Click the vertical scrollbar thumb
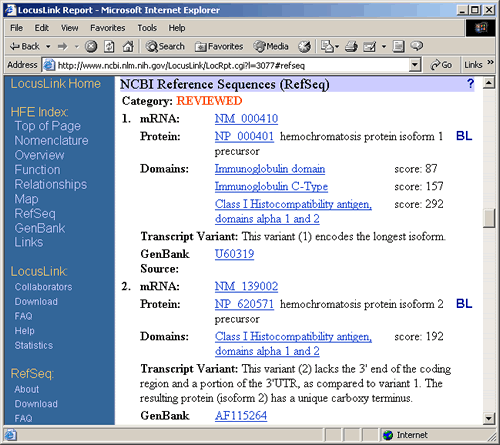The image size is (500, 445). coord(489,218)
